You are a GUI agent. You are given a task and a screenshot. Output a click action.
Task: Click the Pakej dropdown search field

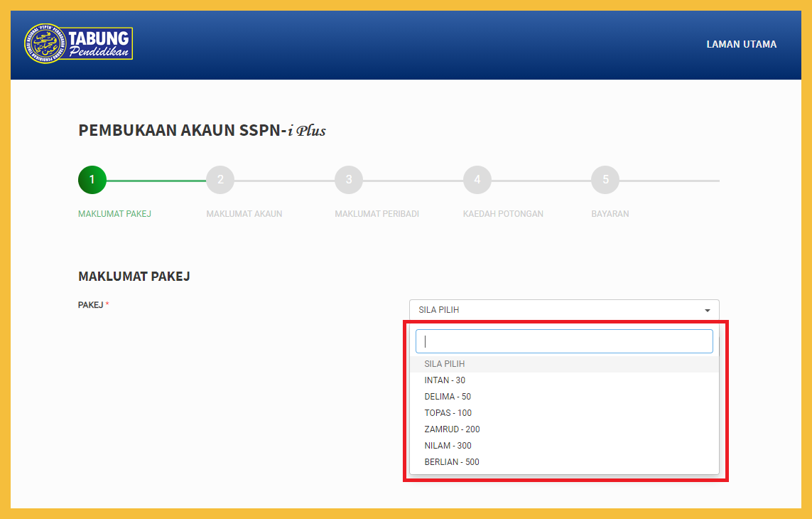click(564, 341)
